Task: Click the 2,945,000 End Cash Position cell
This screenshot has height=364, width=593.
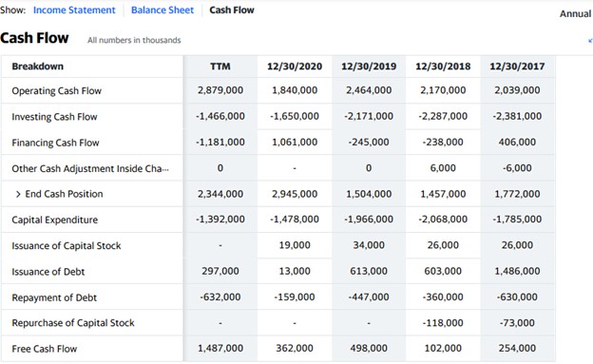Action: tap(295, 194)
